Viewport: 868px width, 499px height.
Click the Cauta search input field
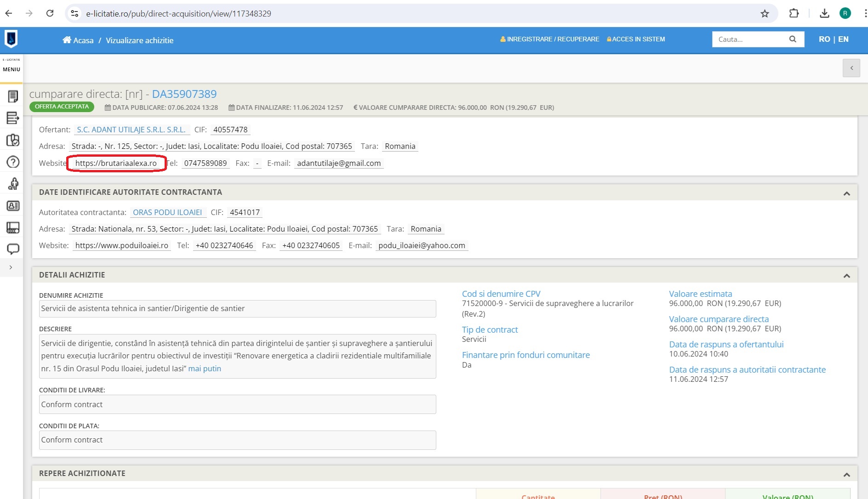750,39
